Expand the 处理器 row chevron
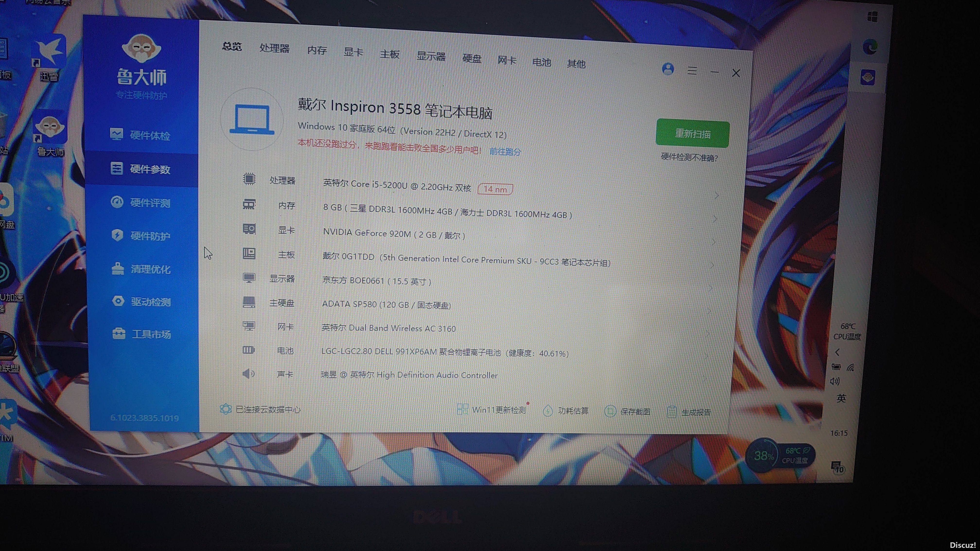The width and height of the screenshot is (980, 551). [x=717, y=196]
